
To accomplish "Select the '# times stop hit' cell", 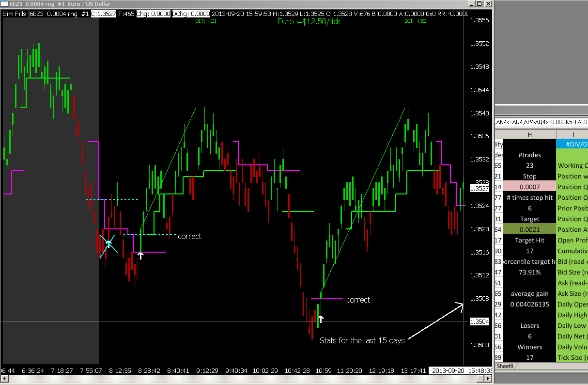I will [529, 198].
